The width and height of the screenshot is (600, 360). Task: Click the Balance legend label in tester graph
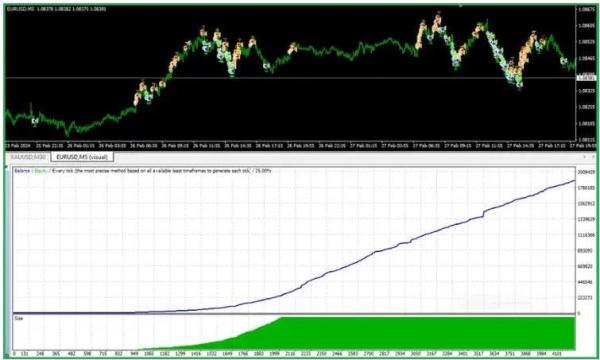(x=22, y=171)
